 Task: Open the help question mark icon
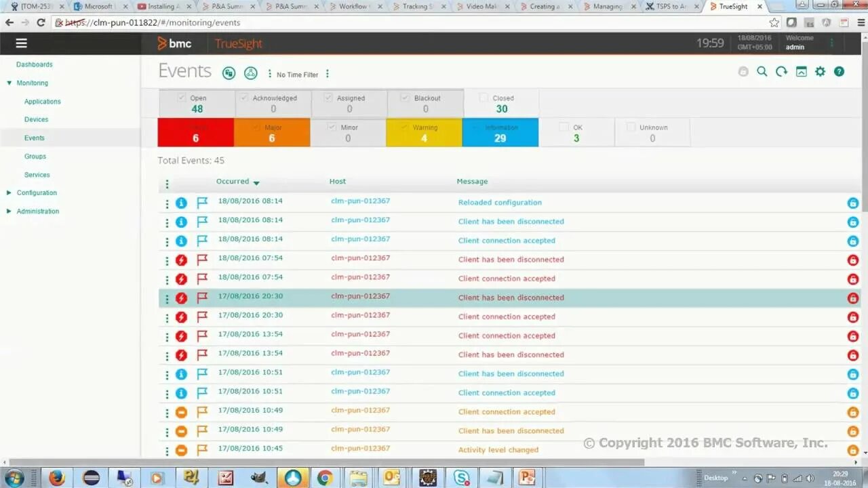pos(840,71)
